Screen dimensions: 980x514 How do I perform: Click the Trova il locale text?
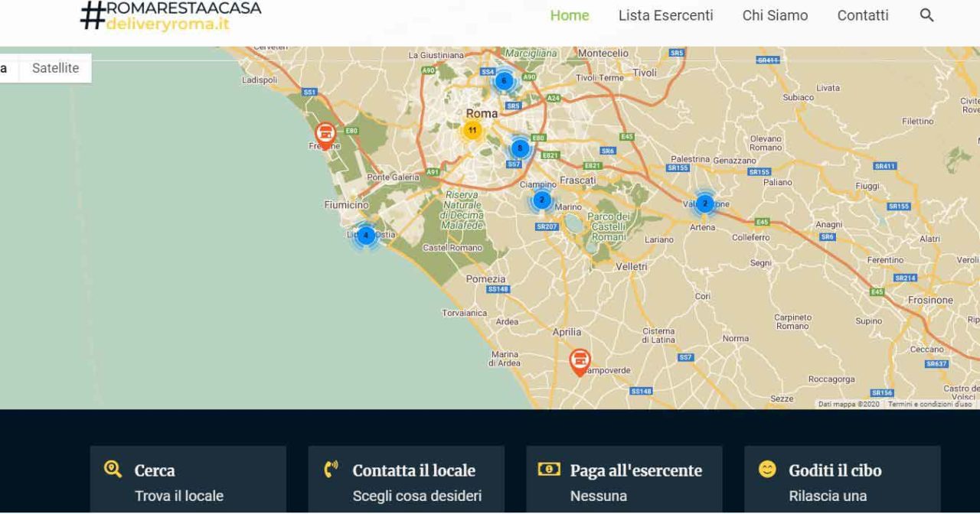179,496
